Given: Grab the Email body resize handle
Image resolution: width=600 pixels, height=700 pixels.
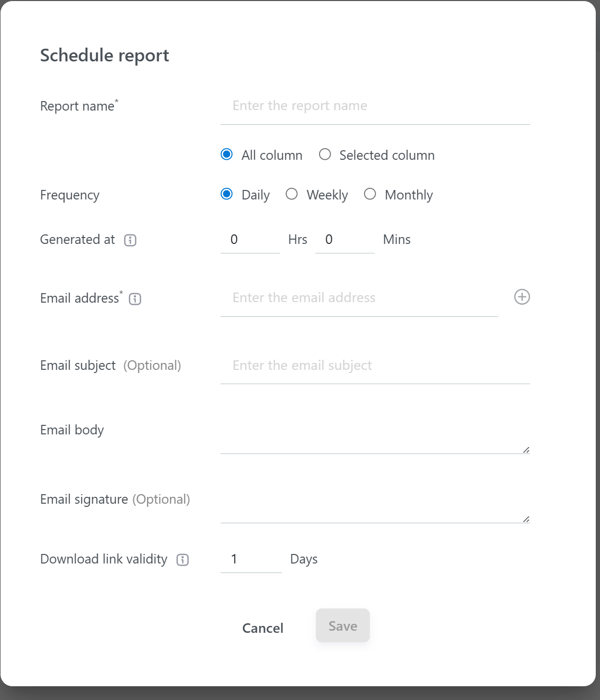Looking at the screenshot, I should 526,450.
